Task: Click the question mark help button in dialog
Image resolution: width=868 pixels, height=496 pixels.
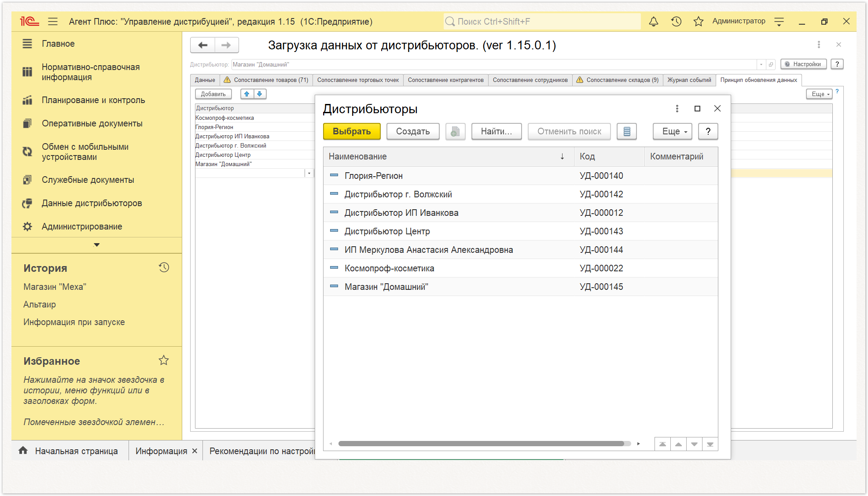Action: 708,131
